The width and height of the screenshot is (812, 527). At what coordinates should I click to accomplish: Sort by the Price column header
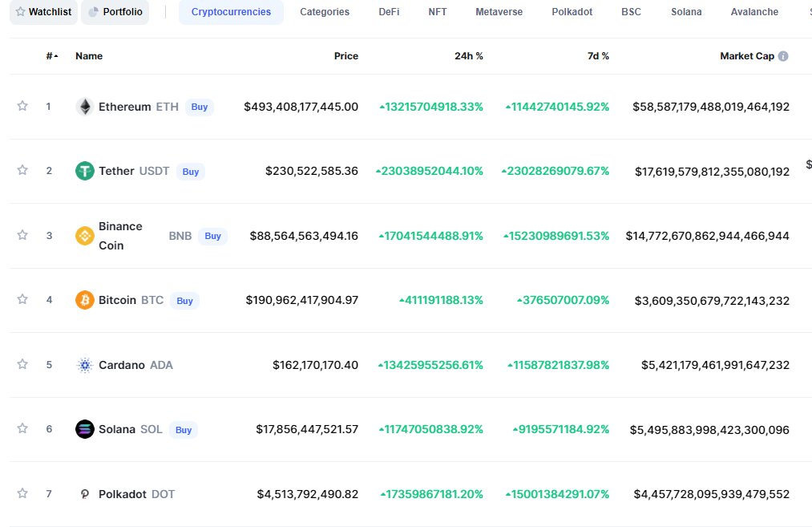[346, 56]
